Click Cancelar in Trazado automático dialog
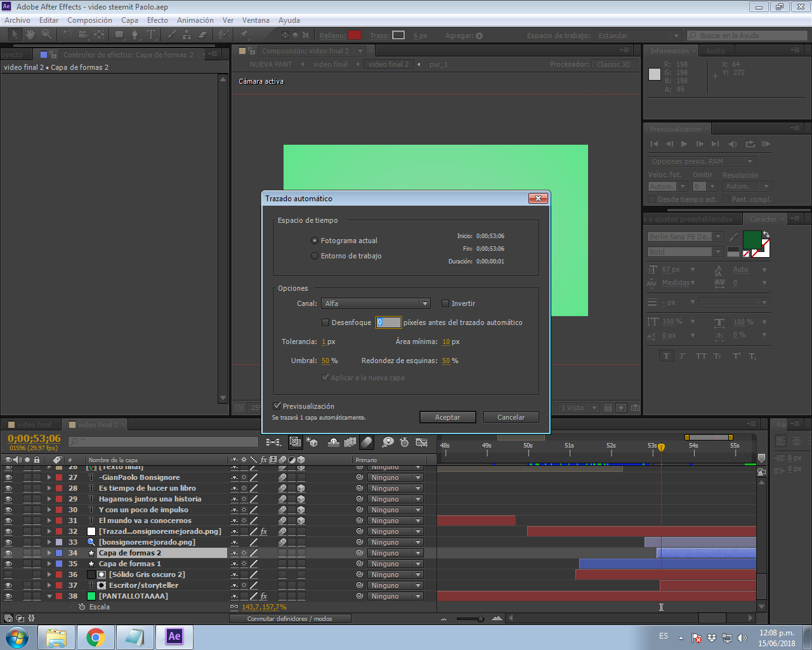Image resolution: width=812 pixels, height=650 pixels. tap(511, 417)
